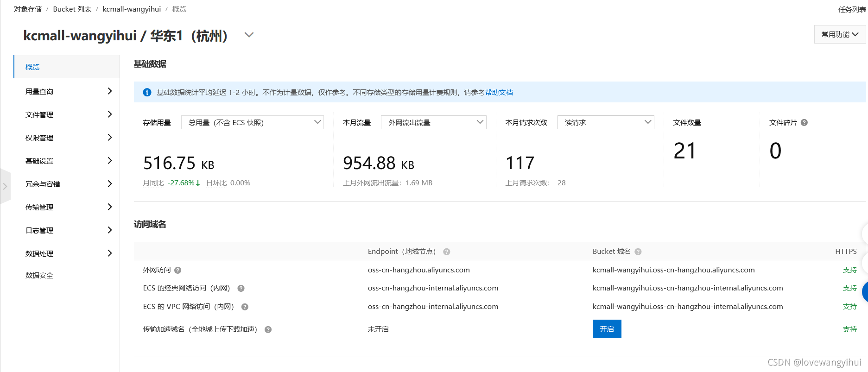Click the help icon next to Bucket 域名
This screenshot has width=868, height=372.
pyautogui.click(x=638, y=252)
